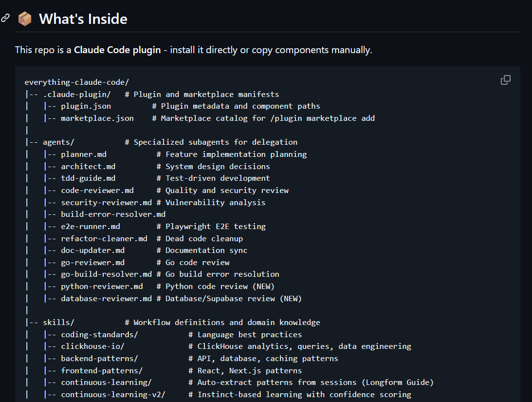Select the "continuous-learning-v2/" folder entry
The width and height of the screenshot is (532, 402).
point(113,395)
